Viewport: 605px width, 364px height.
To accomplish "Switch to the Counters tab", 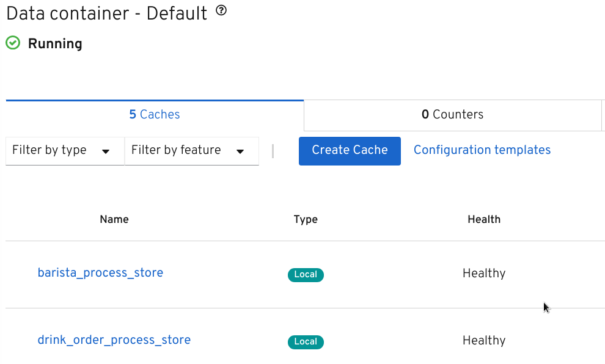I will pyautogui.click(x=452, y=114).
